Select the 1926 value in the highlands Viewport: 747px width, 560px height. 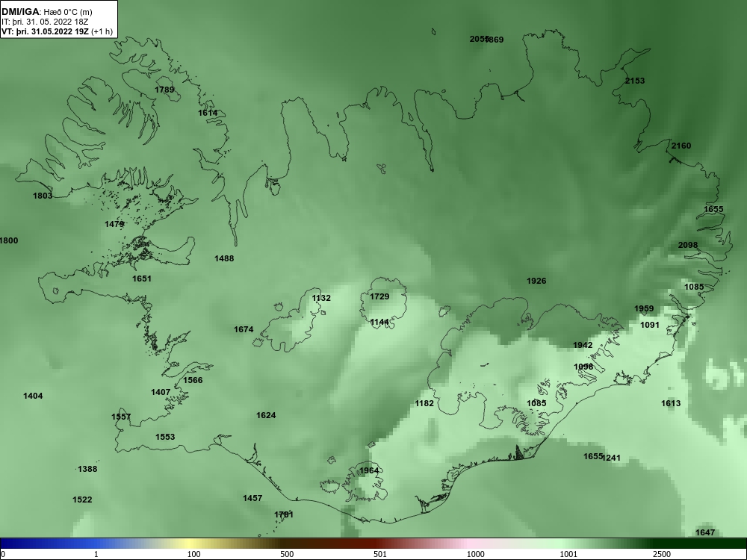[x=536, y=281]
